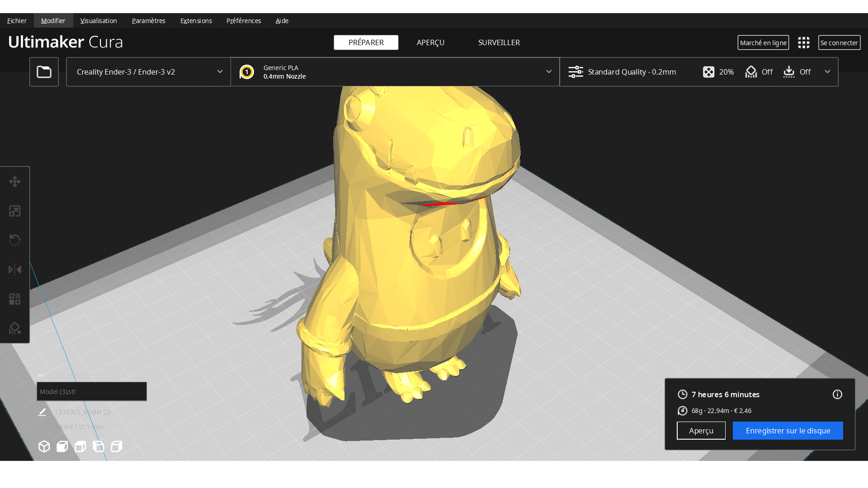Select the Support Blocker tool
The image size is (868, 488).
click(x=15, y=328)
